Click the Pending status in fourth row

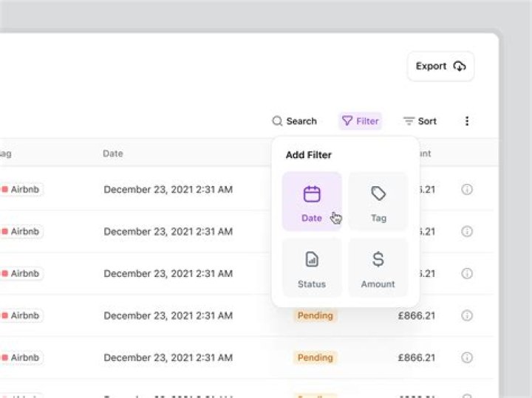(315, 315)
